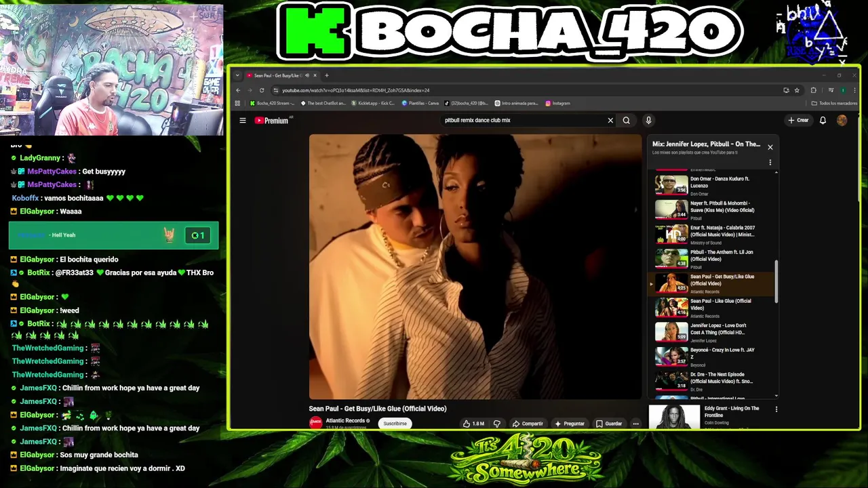Mute the Sean Paul tab audio icon

pos(307,75)
